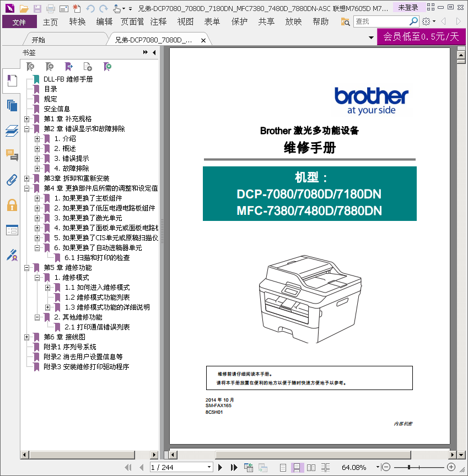This screenshot has height=476, width=468.
Task: Click the document horizontal scrollbar
Action: click(313, 455)
